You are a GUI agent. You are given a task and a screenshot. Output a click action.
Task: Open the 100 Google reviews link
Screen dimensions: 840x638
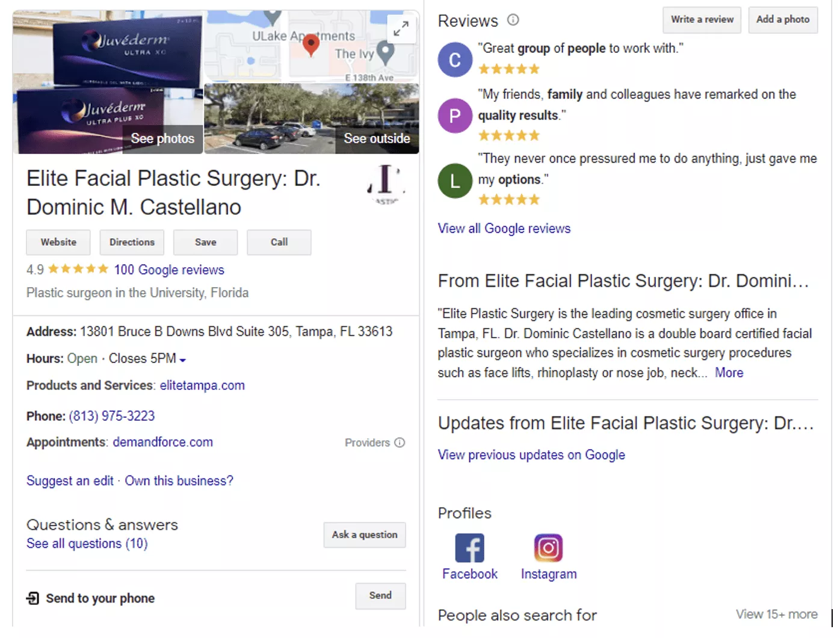(x=169, y=270)
